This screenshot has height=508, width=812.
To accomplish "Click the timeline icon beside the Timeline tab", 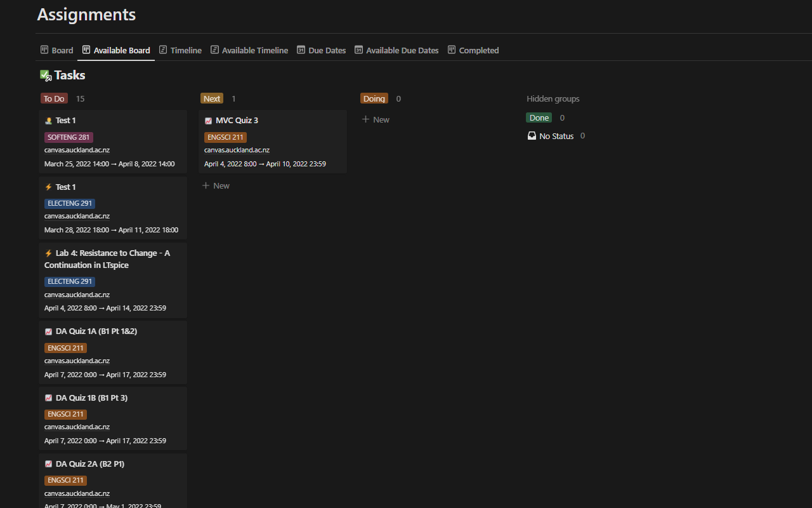I will tap(163, 50).
